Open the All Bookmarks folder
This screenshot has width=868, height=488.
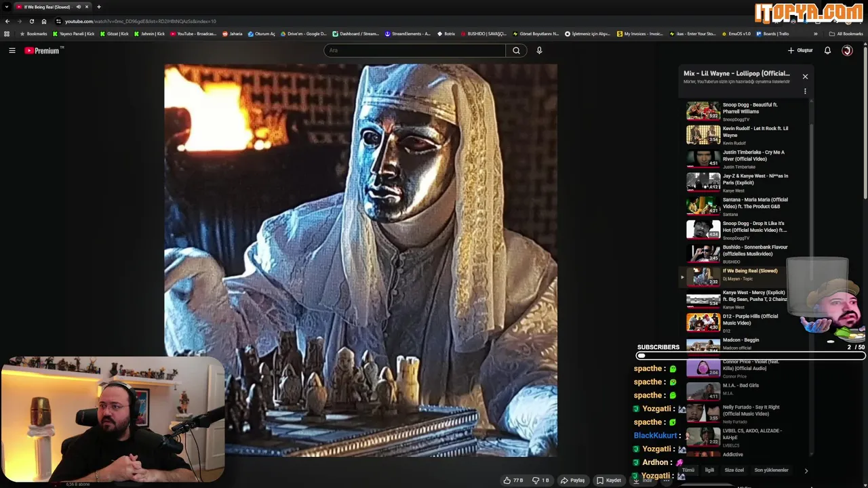846,34
